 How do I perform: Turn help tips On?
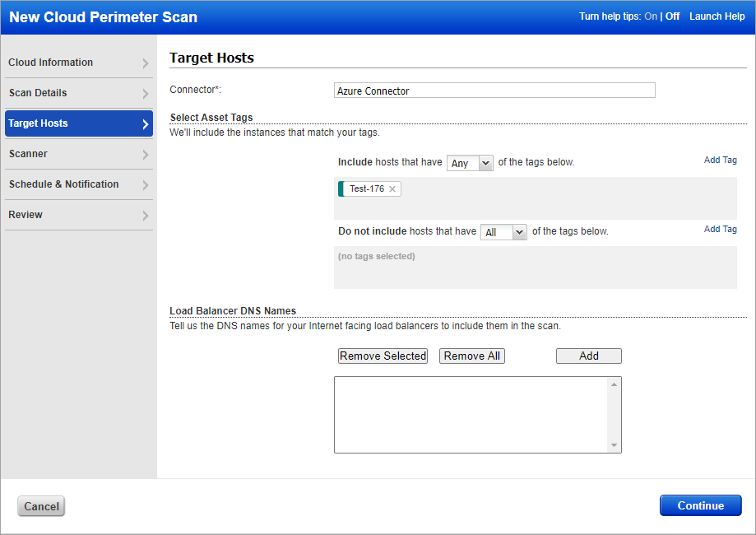tap(651, 16)
